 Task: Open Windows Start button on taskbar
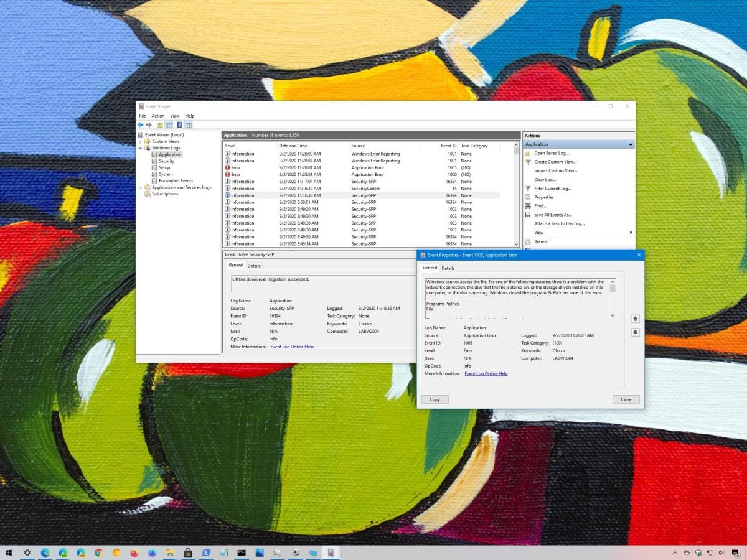tap(9, 553)
